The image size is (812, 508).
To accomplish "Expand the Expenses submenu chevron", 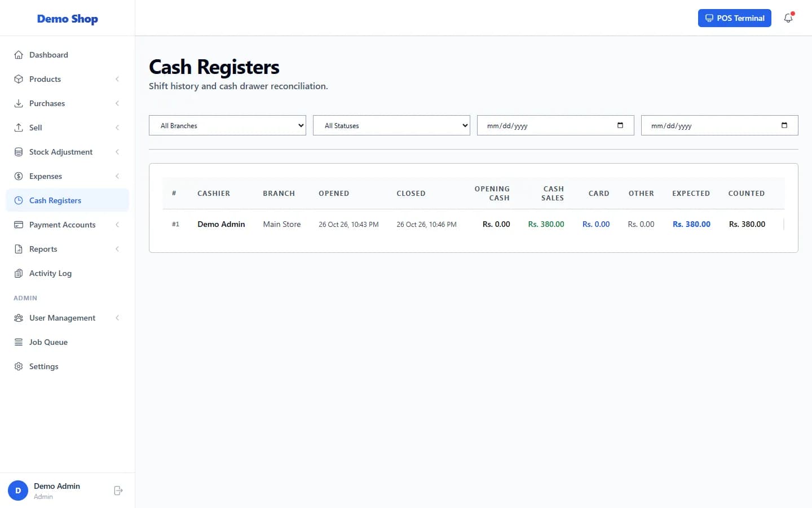I will [x=117, y=176].
